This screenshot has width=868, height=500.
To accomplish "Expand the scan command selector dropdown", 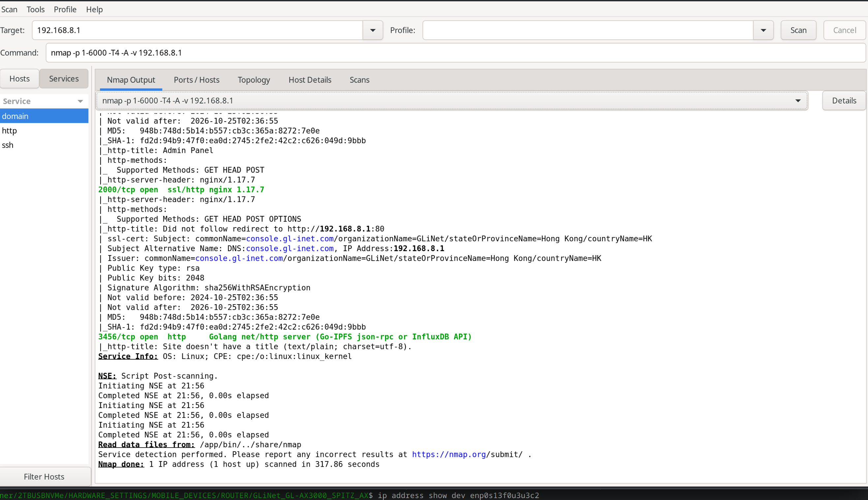I will pos(797,101).
